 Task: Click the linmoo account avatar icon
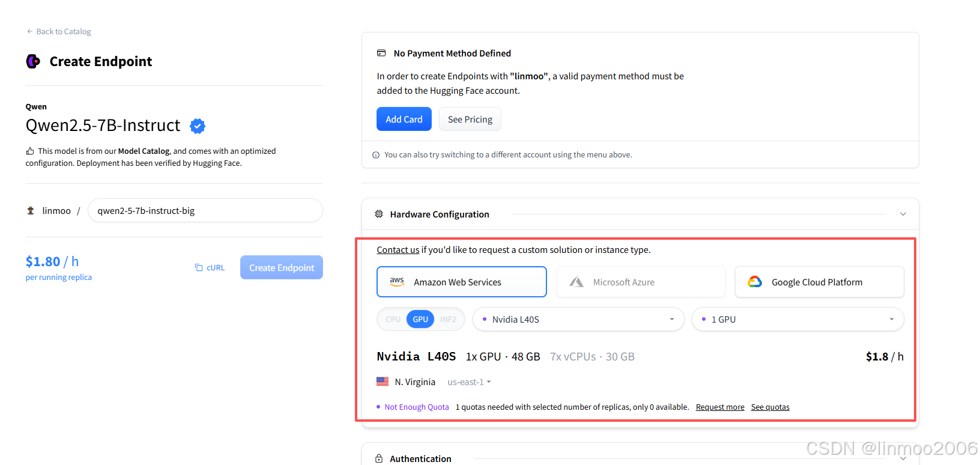click(x=31, y=211)
